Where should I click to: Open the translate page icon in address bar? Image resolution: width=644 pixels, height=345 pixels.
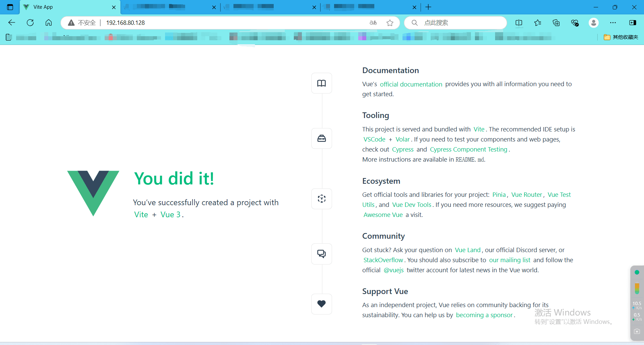[373, 23]
